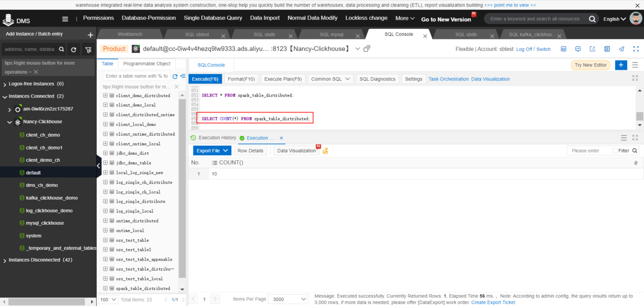
Task: Switch to the Execution History tab
Action: [214, 138]
